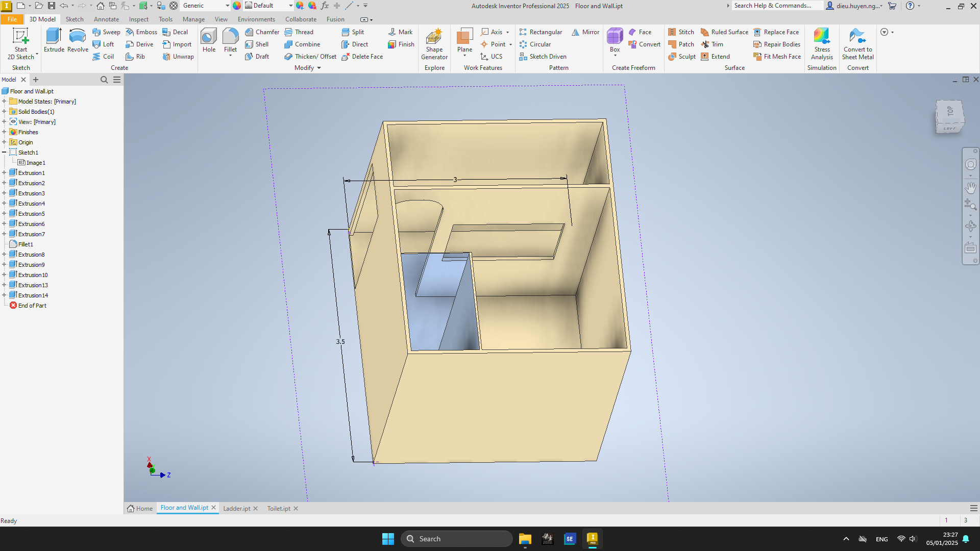
Task: Open the browser panel hamburger menu
Action: (x=117, y=80)
